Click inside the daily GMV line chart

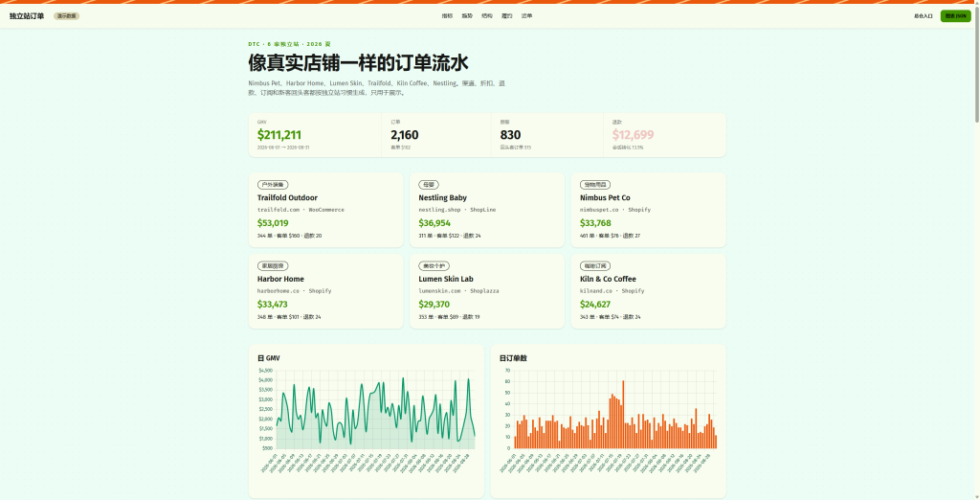(x=375, y=410)
